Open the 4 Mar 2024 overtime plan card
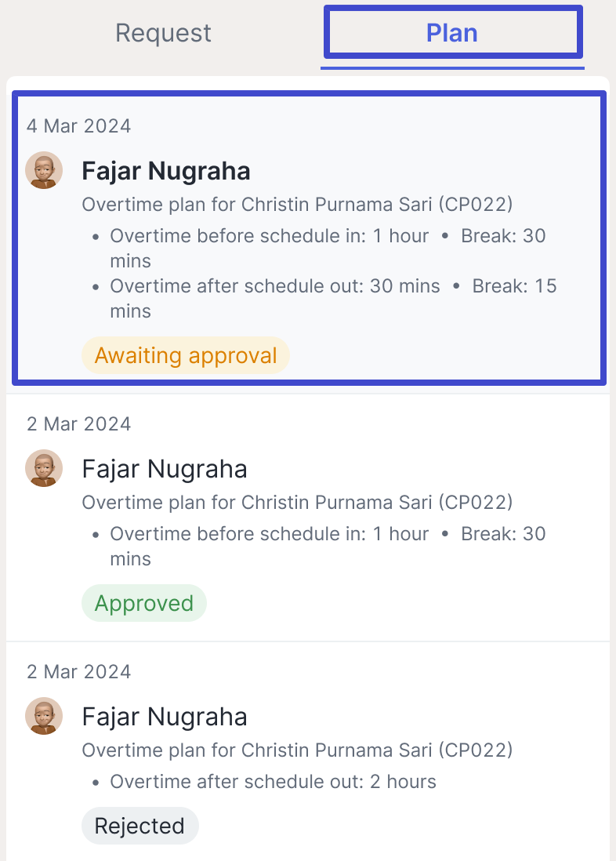This screenshot has height=861, width=616. click(x=309, y=238)
